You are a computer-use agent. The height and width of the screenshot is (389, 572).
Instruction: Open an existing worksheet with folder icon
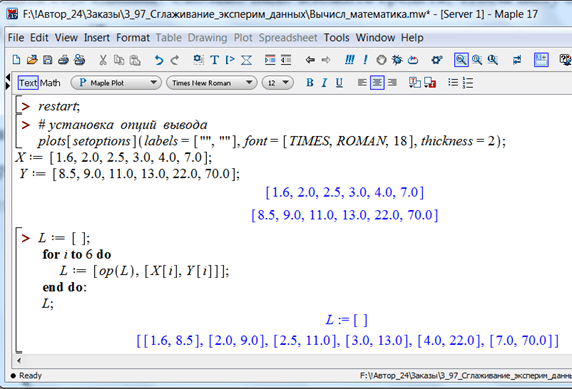pyautogui.click(x=32, y=59)
